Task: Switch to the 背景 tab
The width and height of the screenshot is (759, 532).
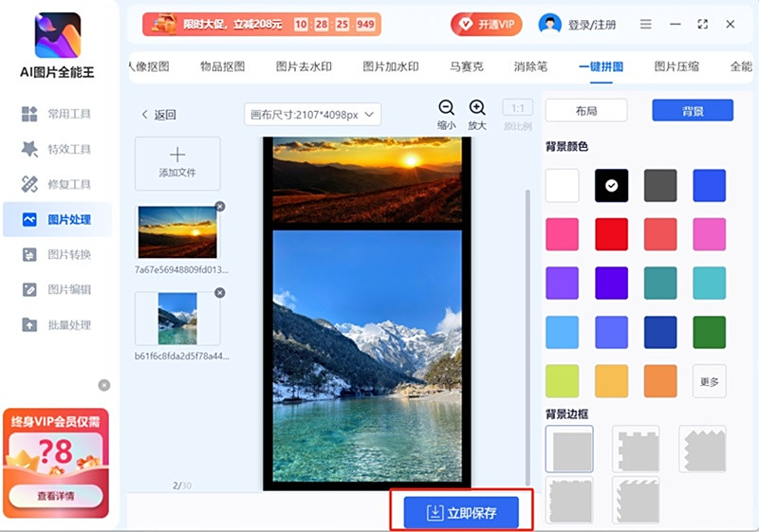Action: click(x=693, y=111)
